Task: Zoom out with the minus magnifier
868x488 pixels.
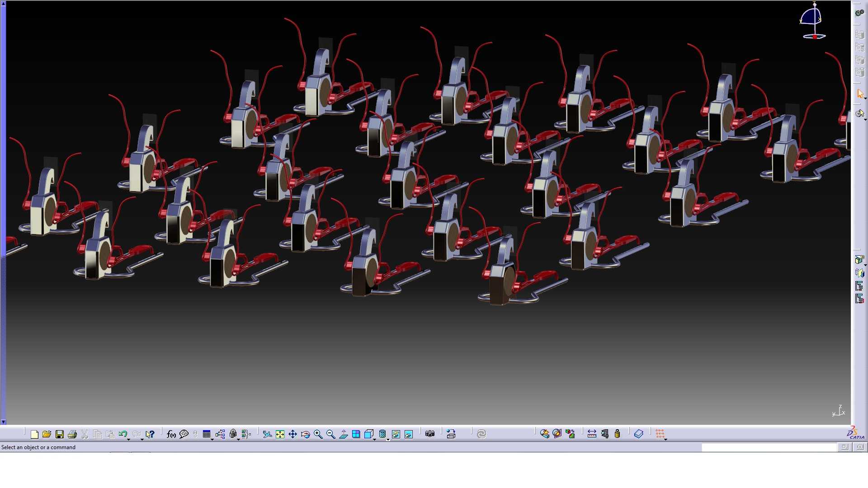Action: click(x=330, y=434)
